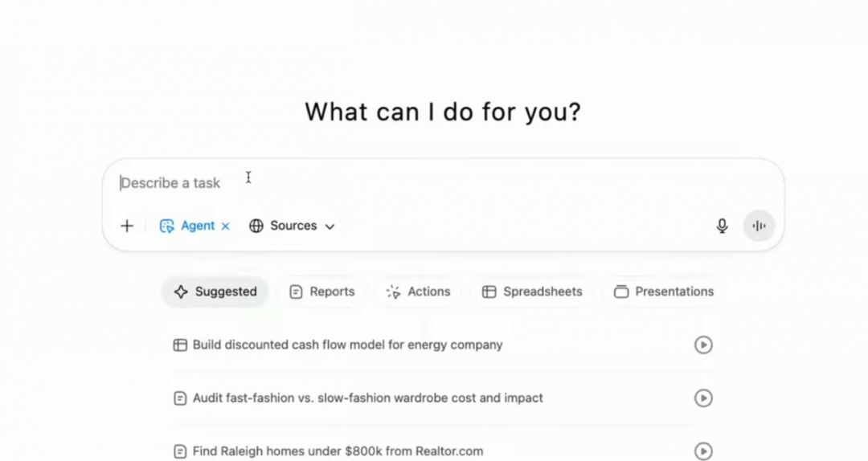Click the Agent mode cursor icon
This screenshot has height=461, width=868.
(166, 226)
